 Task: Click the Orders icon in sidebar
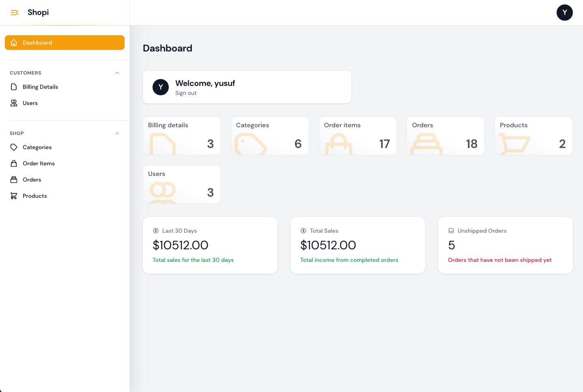(x=14, y=180)
